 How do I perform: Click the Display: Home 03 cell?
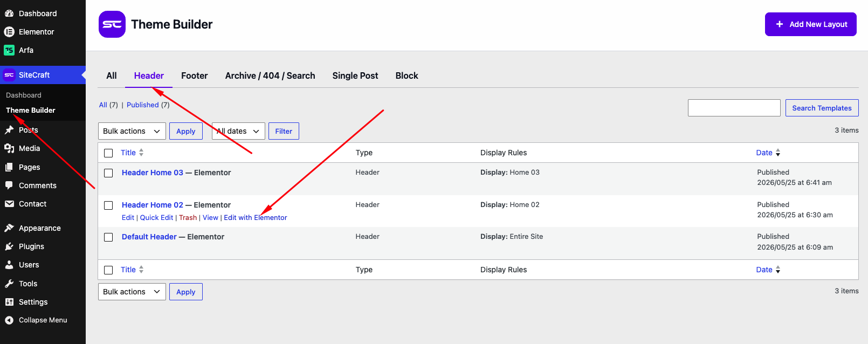[x=510, y=173]
